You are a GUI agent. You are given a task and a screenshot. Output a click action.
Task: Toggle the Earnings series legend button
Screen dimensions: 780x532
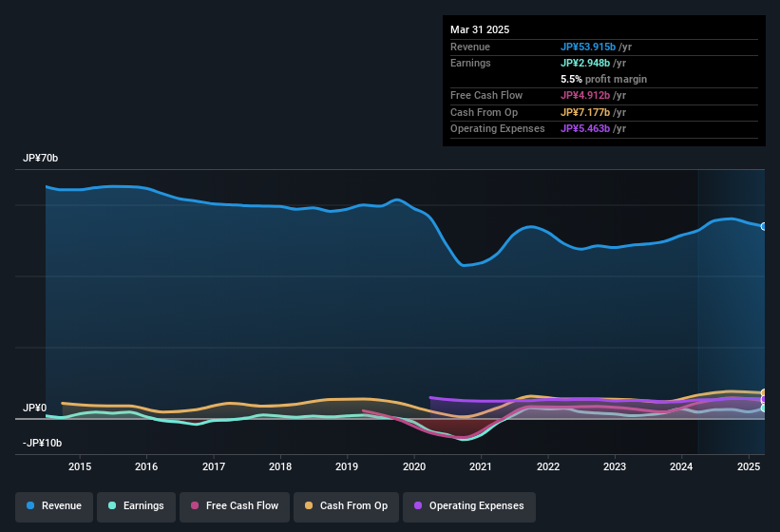click(x=136, y=506)
